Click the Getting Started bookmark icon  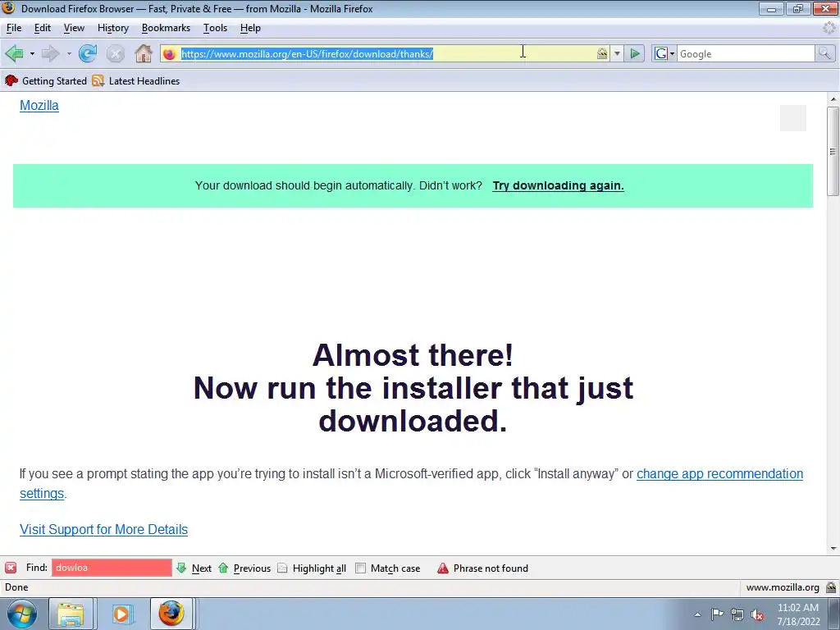point(11,81)
